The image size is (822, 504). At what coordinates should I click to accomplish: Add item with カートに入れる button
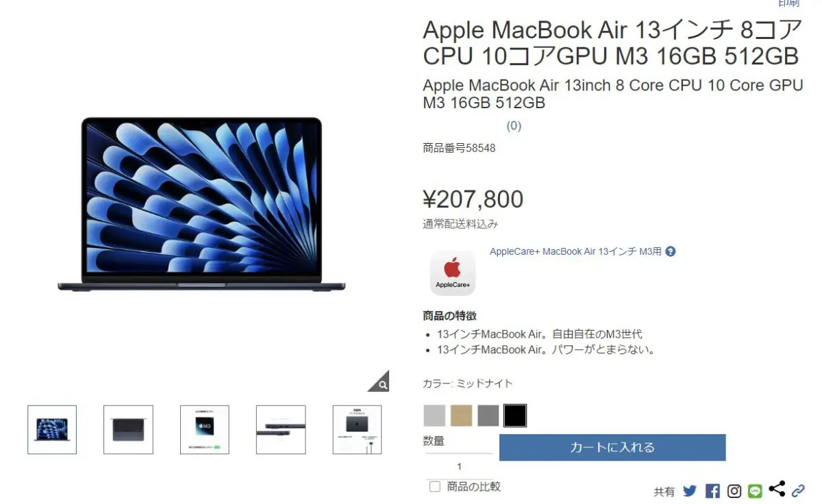point(612,447)
